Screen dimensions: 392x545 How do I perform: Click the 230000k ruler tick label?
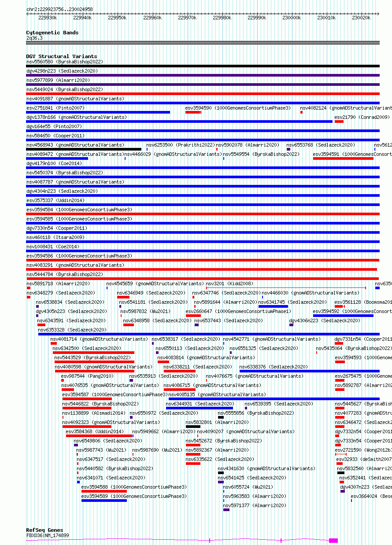coord(292,18)
